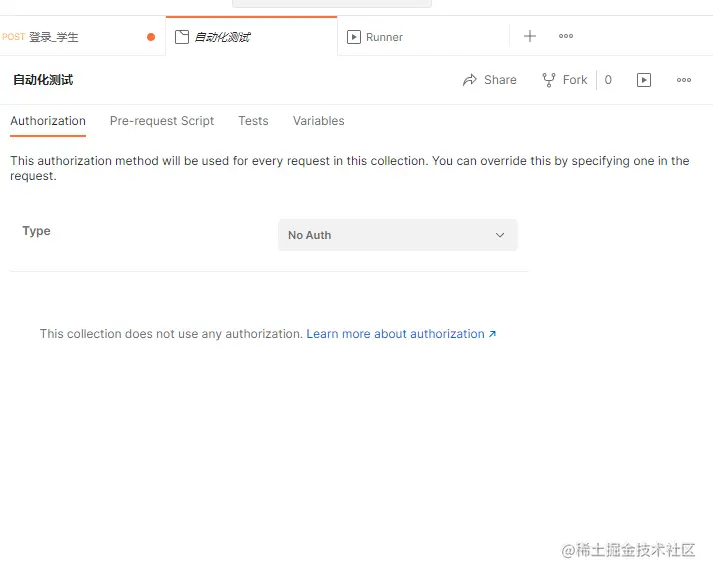Viewport: 713px width, 576px height.
Task: Open collection more actions menu
Action: 684,80
